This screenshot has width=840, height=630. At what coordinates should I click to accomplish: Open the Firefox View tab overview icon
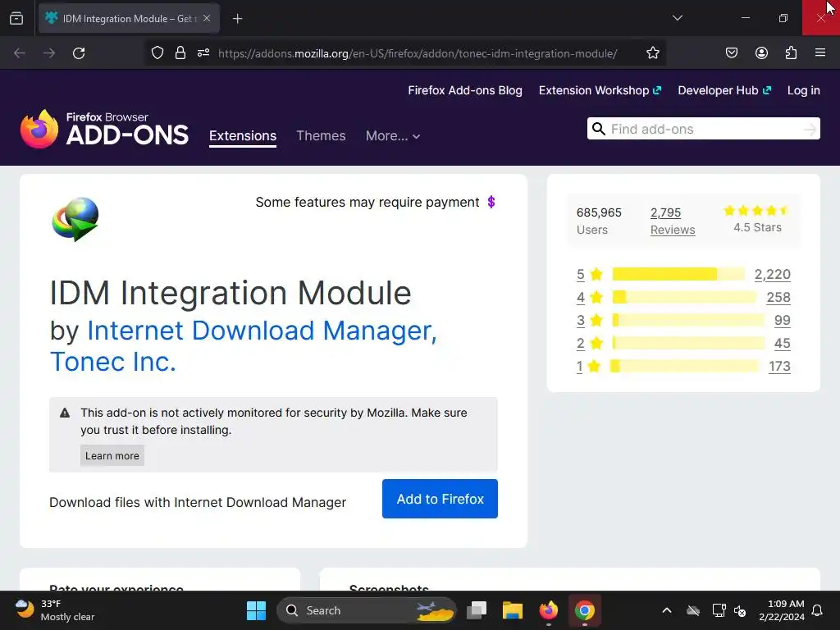(16, 18)
